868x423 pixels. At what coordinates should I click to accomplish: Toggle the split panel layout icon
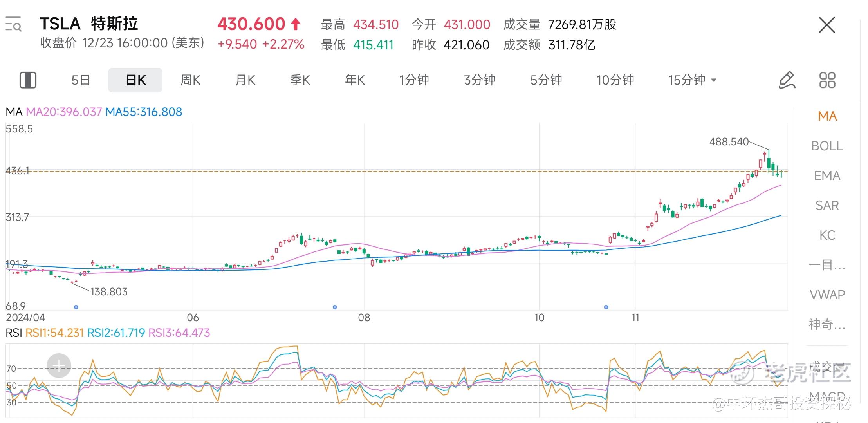click(x=28, y=80)
